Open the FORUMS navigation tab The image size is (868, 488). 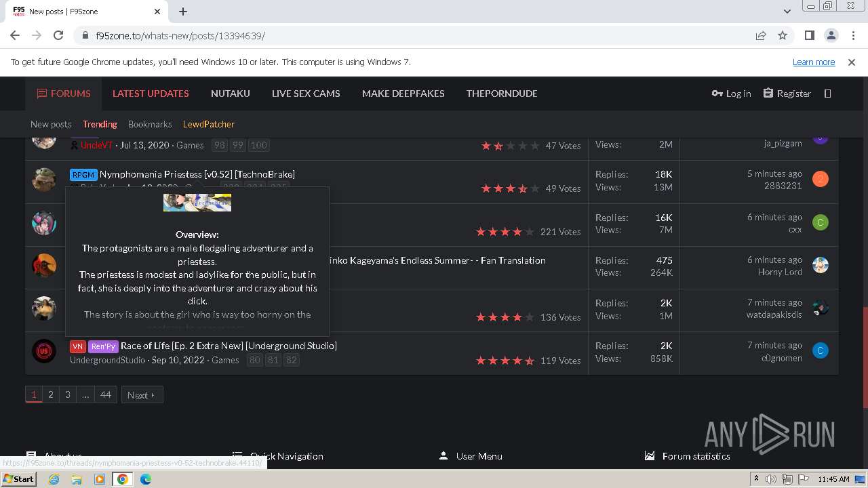tap(64, 94)
